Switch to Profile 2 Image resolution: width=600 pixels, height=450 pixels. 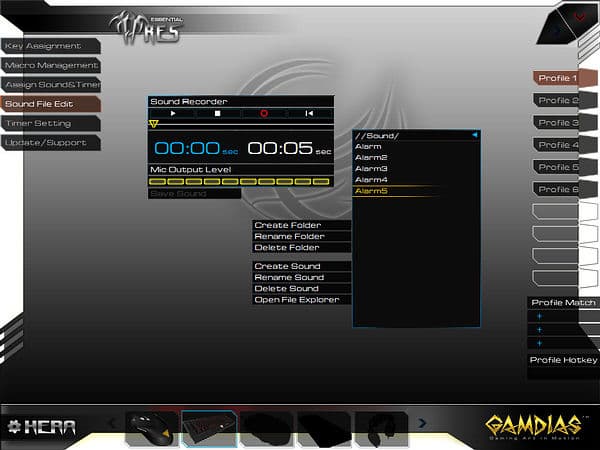[x=564, y=100]
